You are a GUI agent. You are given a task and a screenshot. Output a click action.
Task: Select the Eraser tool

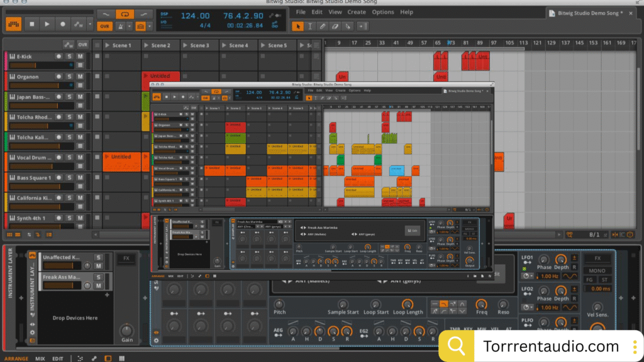pyautogui.click(x=334, y=26)
